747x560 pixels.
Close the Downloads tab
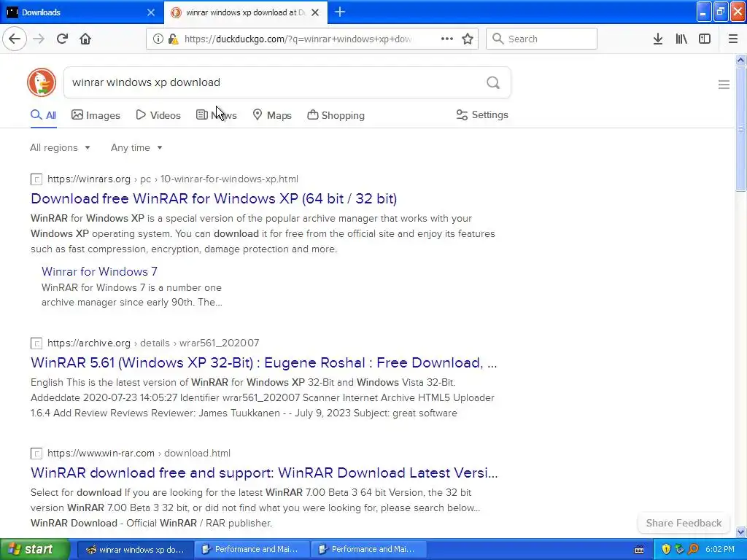150,12
